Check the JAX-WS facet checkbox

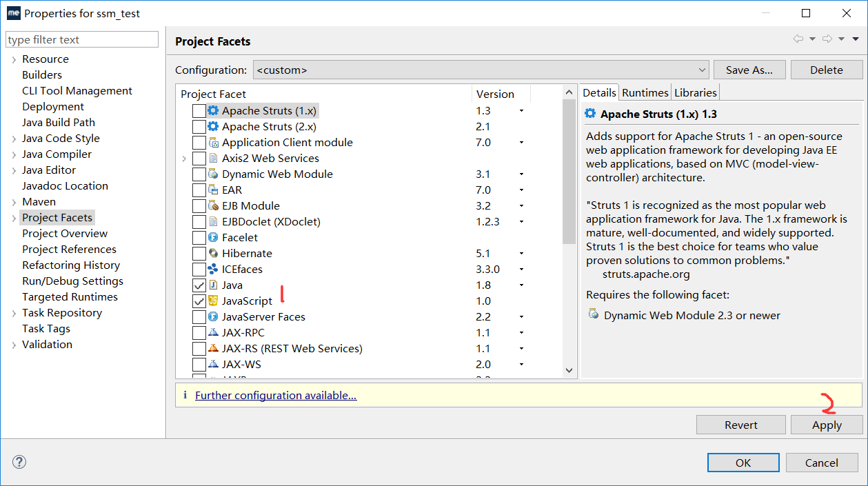(199, 364)
